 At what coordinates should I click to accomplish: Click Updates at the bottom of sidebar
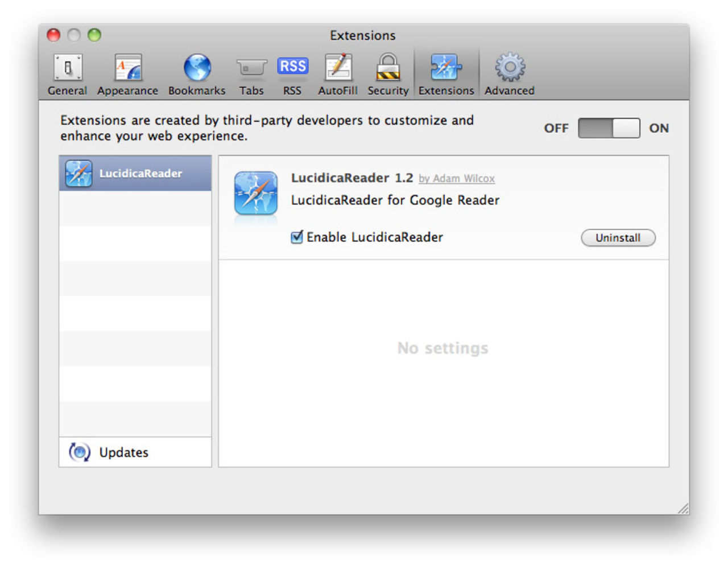click(123, 452)
